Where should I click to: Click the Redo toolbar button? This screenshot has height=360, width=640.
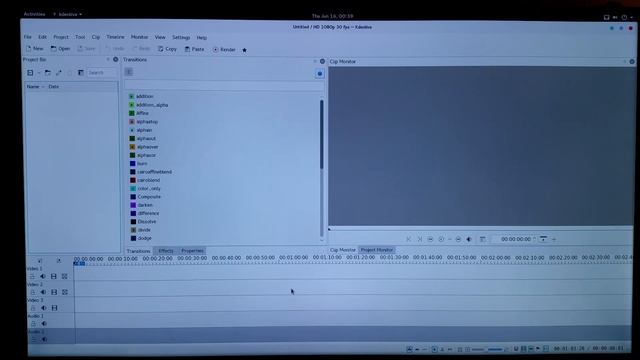click(141, 48)
